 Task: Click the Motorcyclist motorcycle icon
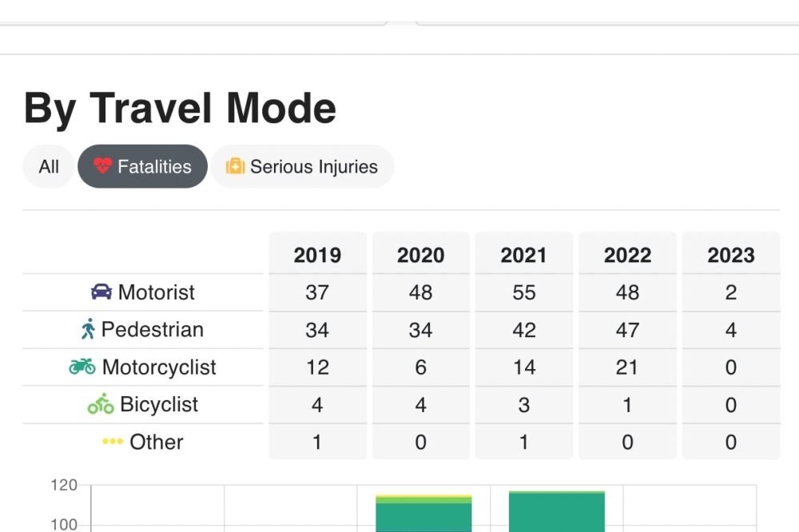(x=82, y=366)
